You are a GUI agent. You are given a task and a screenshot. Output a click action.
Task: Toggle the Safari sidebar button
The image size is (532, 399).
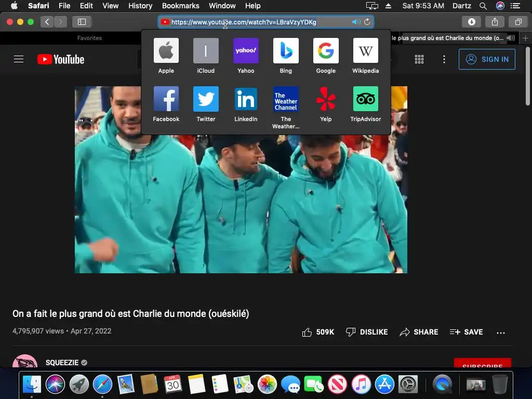click(x=82, y=22)
